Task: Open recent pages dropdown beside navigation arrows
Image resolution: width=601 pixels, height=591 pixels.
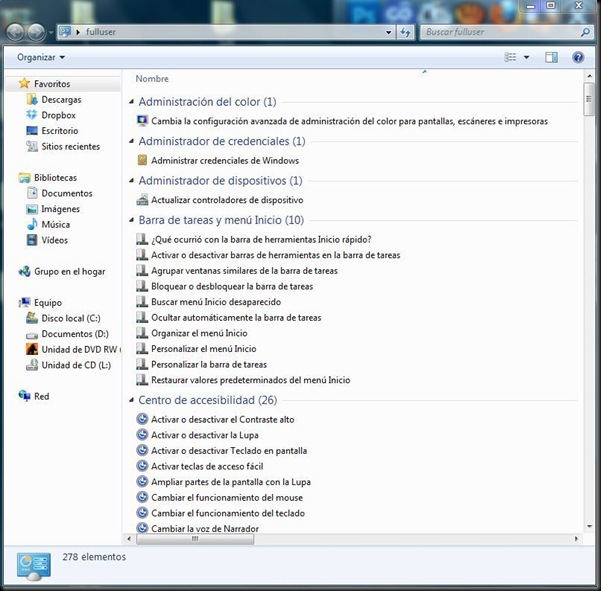Action: pos(51,33)
